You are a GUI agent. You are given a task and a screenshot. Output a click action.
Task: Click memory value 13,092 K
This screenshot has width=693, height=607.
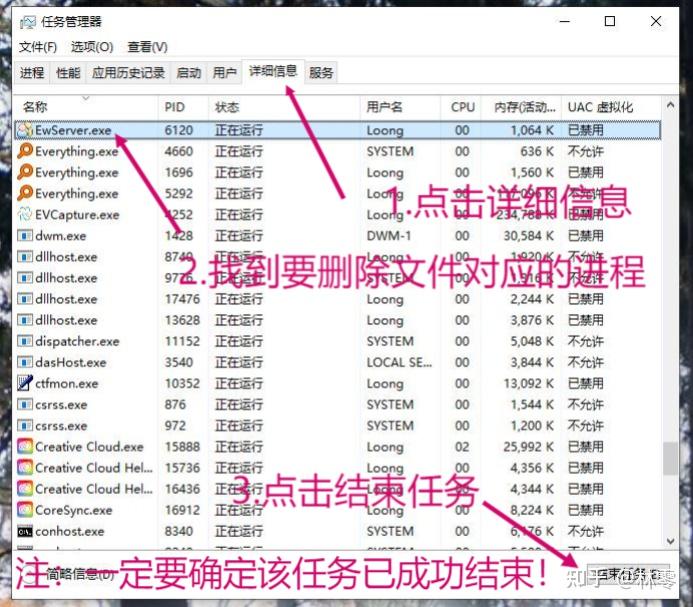coord(529,383)
